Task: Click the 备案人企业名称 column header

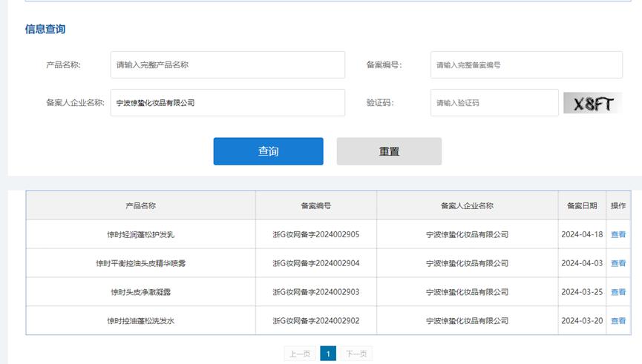Action: pyautogui.click(x=467, y=205)
